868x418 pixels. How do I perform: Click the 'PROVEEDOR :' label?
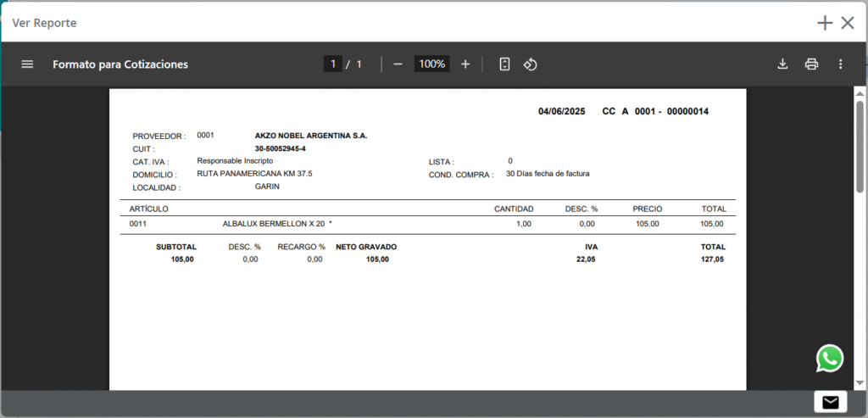coord(159,137)
